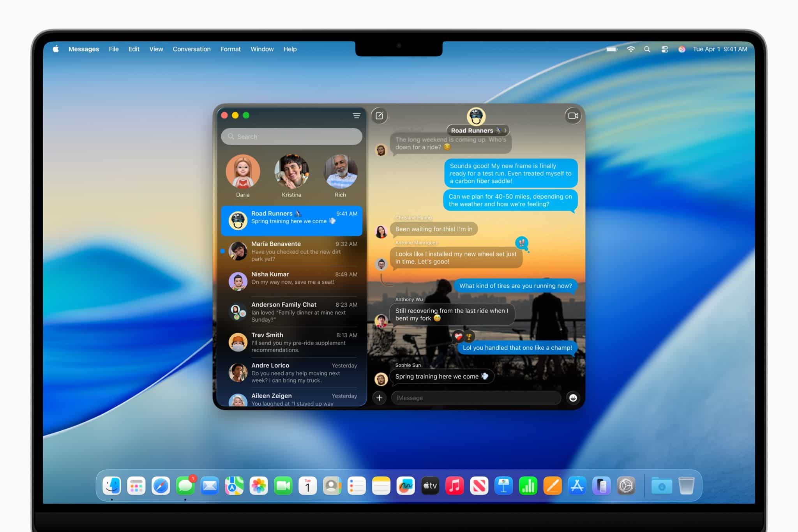Open the emoji picker beside the message field
The image size is (798, 532).
click(x=572, y=398)
